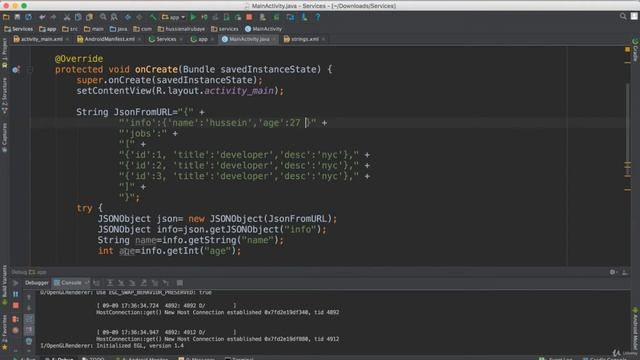Click the red Stop debug icon

(16, 305)
